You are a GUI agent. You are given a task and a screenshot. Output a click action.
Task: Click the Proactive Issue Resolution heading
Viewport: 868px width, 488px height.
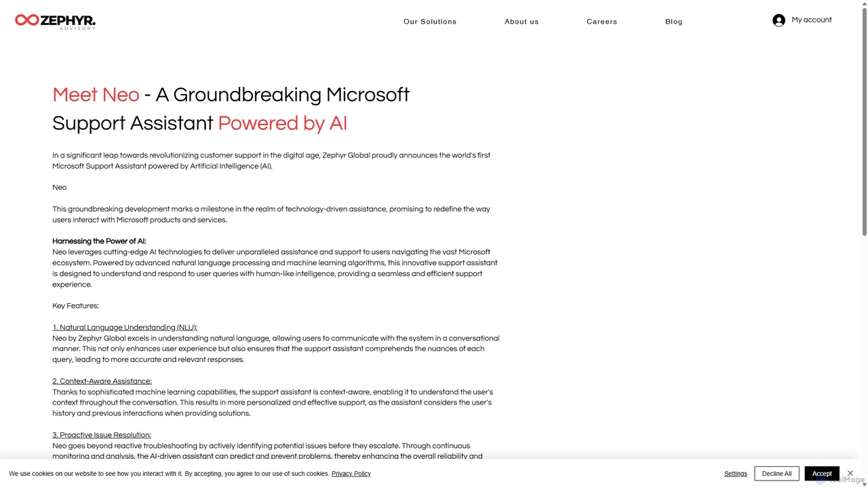click(102, 435)
